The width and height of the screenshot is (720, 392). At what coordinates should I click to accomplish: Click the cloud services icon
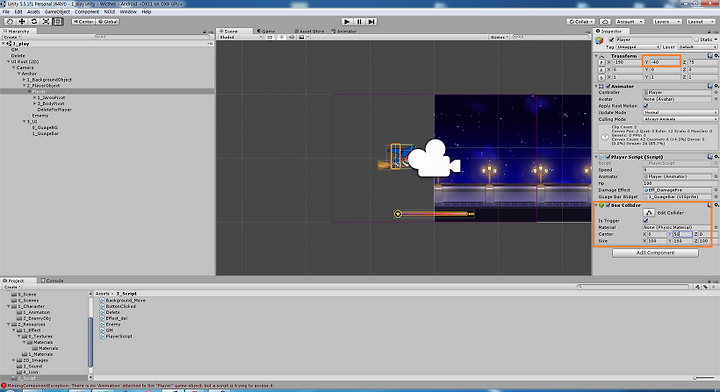click(605, 22)
